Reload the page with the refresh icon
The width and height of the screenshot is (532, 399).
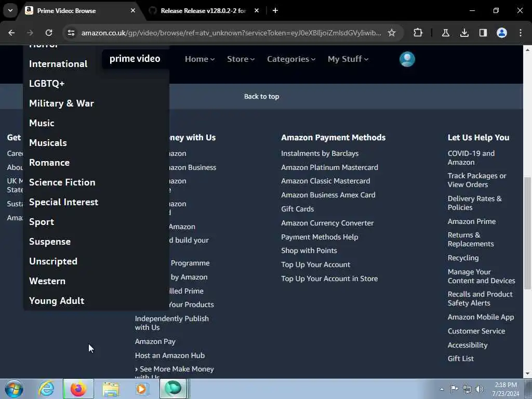click(49, 33)
